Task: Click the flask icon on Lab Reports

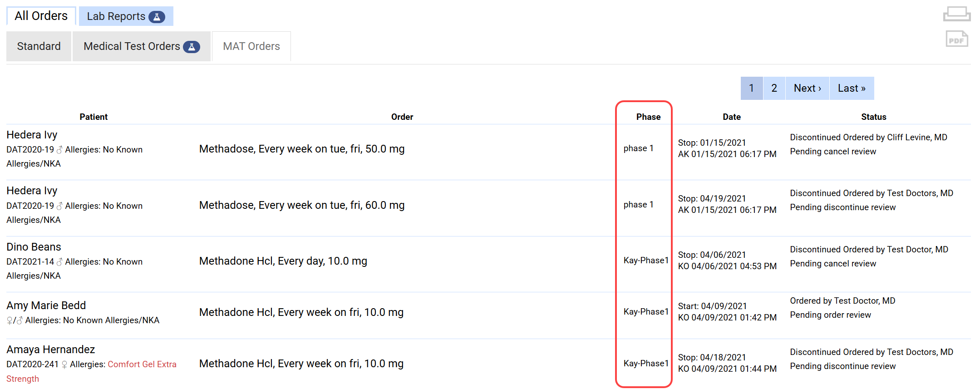Action: coord(157,17)
